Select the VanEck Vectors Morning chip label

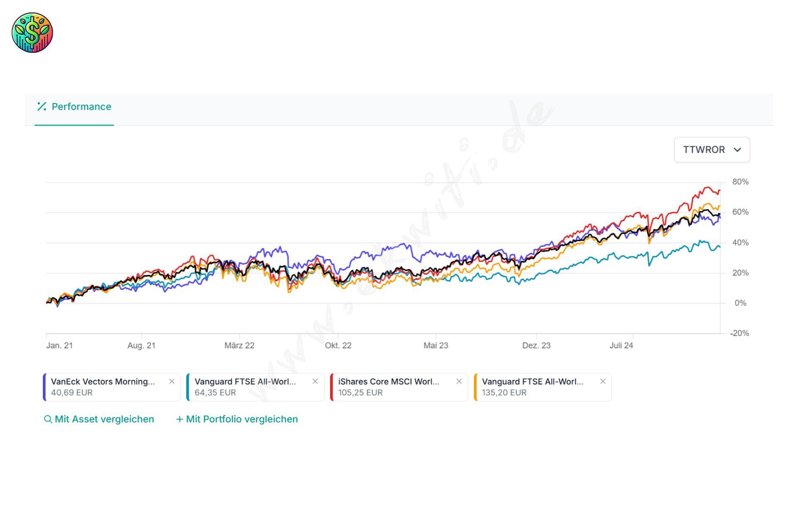[103, 382]
